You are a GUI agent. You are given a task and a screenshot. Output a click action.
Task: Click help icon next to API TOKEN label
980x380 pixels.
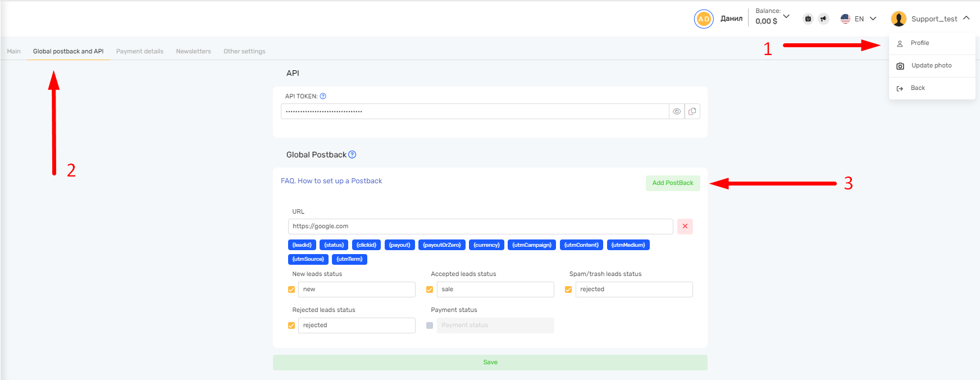323,96
